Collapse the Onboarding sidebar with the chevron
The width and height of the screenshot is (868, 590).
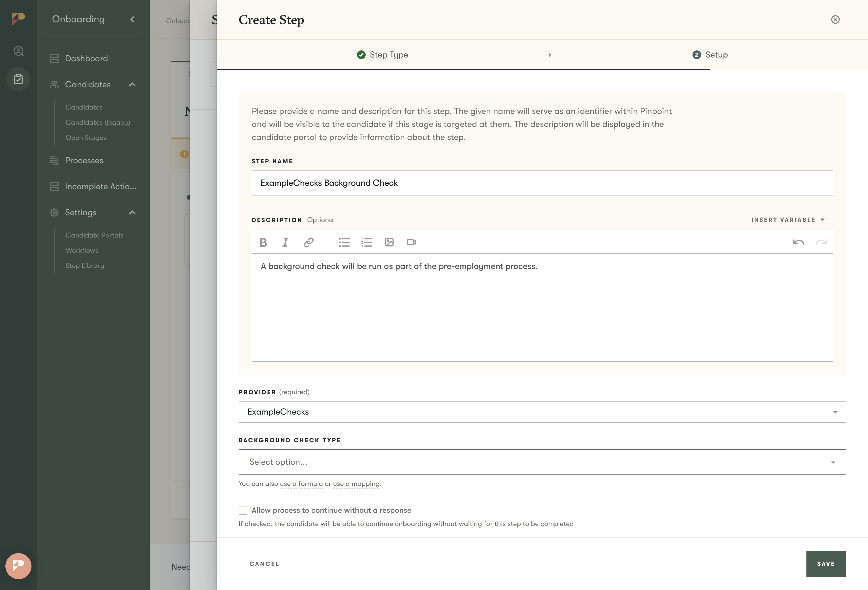(132, 19)
